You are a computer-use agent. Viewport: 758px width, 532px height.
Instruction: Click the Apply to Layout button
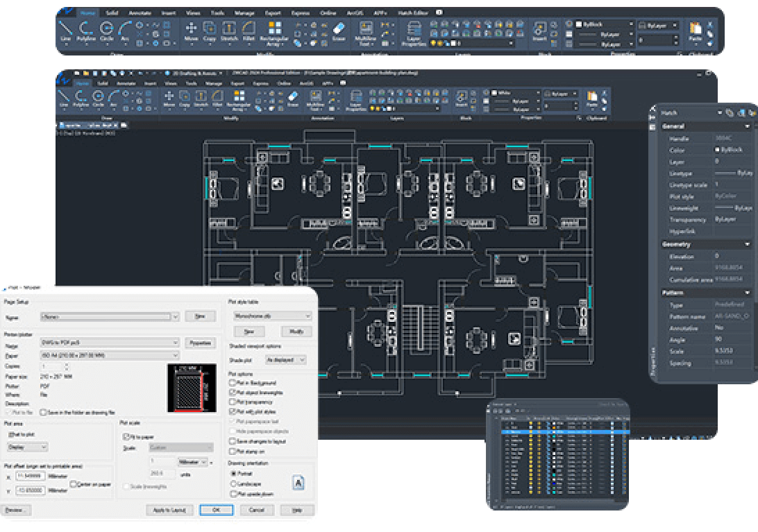(169, 510)
